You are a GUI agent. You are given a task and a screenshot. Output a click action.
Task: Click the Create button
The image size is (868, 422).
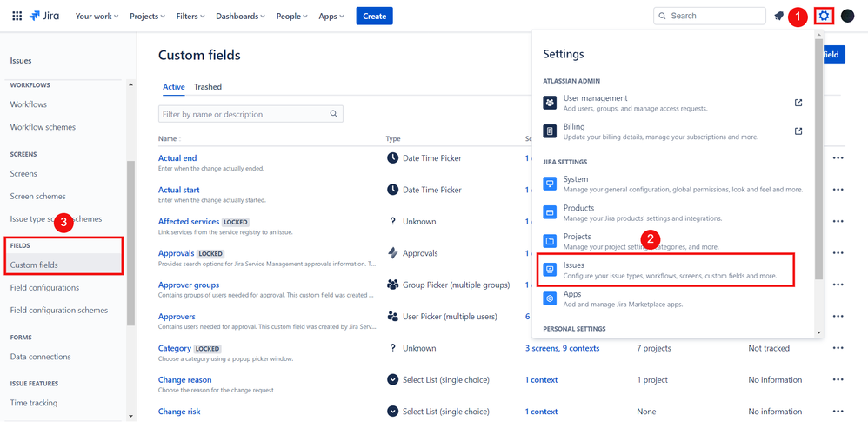pos(374,16)
